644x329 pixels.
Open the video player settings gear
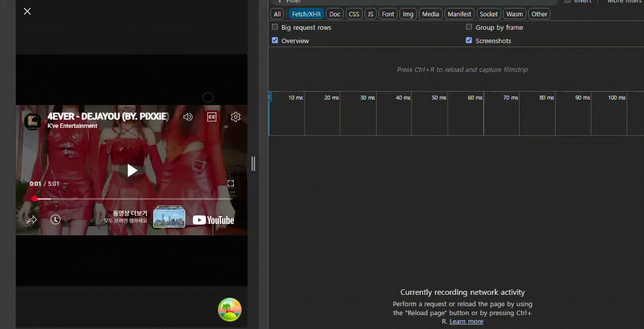pyautogui.click(x=236, y=117)
